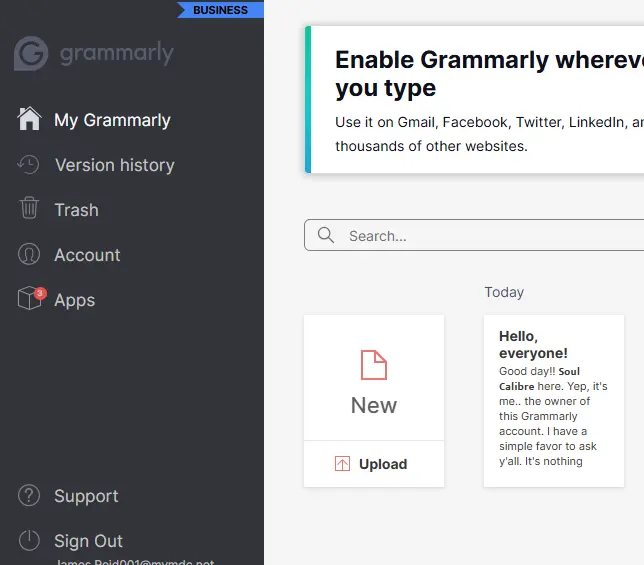Click the grammarly wordmark text
The height and width of the screenshot is (565, 644).
click(x=117, y=53)
